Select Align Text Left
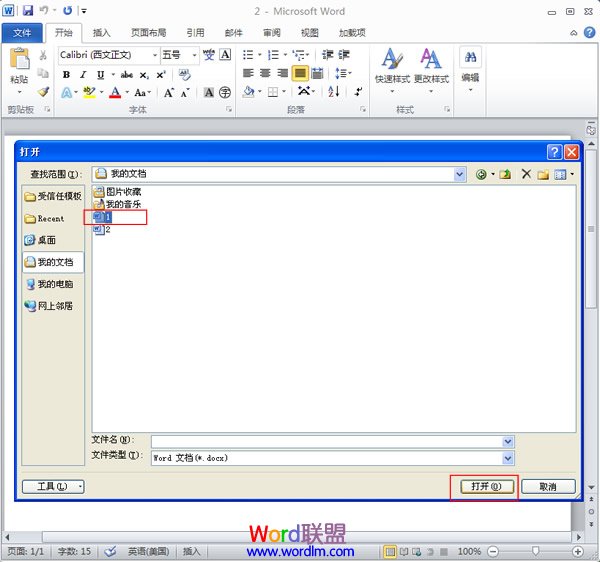The height and width of the screenshot is (562, 600). pyautogui.click(x=248, y=73)
